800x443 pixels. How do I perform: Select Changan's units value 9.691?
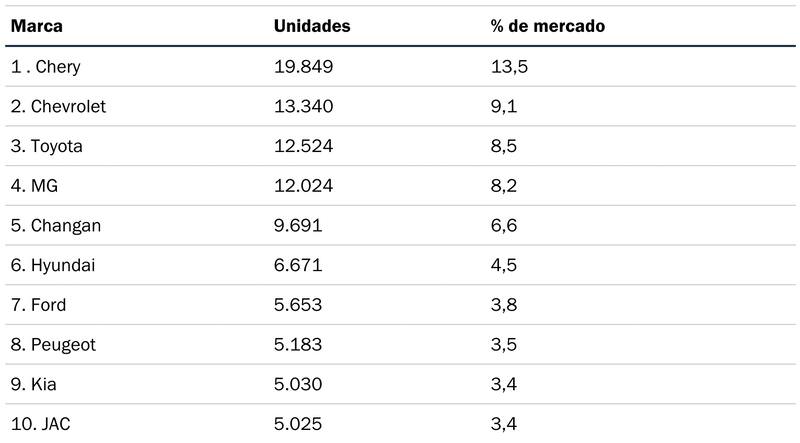298,225
